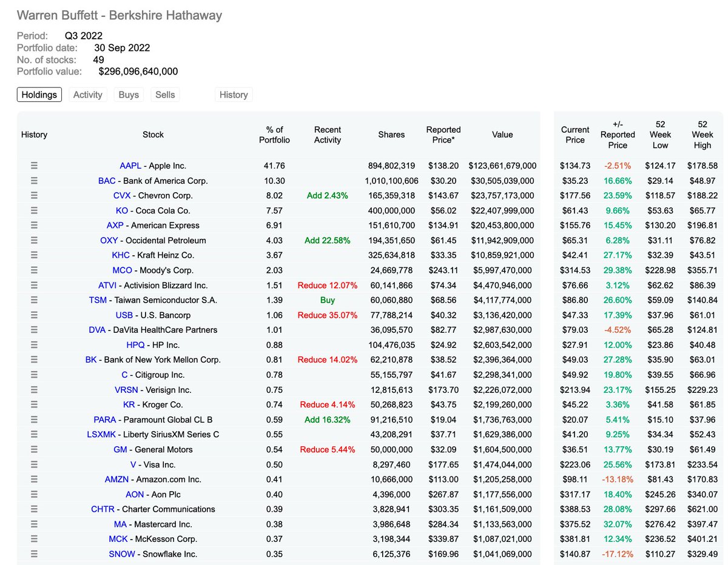Viewport: 728px width, 565px height.
Task: Sort by the Value column header
Action: pyautogui.click(x=502, y=135)
